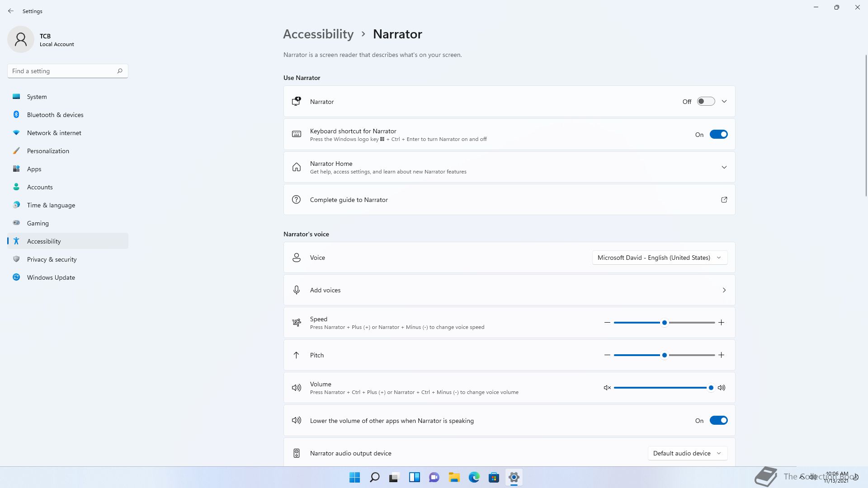Go to Bluetooth & devices
The image size is (868, 488).
68,115
